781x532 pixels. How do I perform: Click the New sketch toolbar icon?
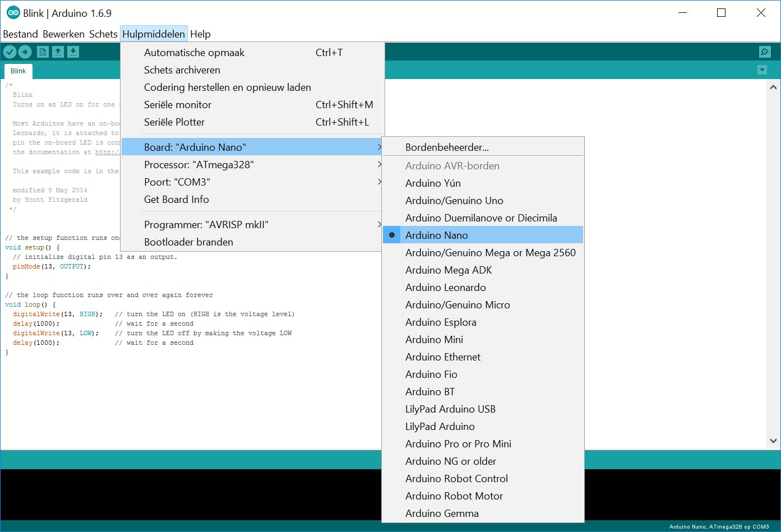click(43, 52)
